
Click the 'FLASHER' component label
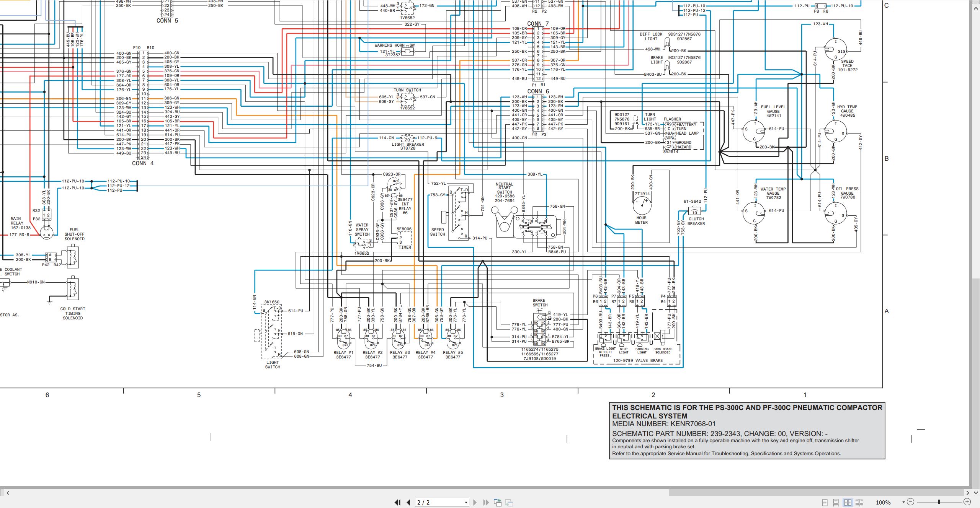pyautogui.click(x=672, y=119)
